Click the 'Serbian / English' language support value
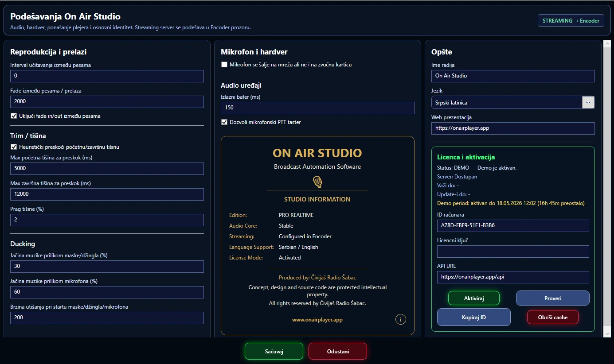Screen dimensions: 614x364 (x=298, y=247)
